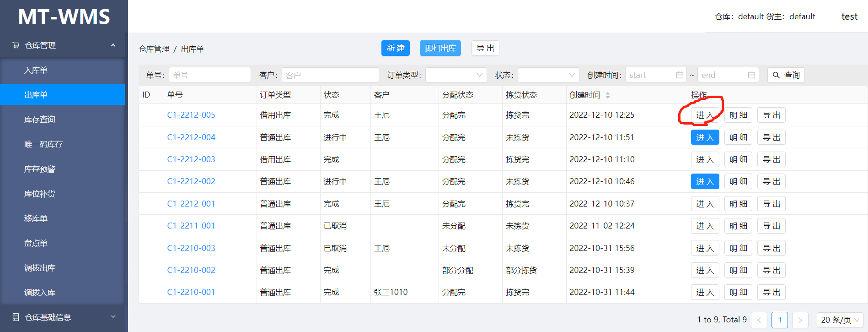Click 进入 for order C1-2212-005
Screen dimensions: 868x332
coord(705,115)
